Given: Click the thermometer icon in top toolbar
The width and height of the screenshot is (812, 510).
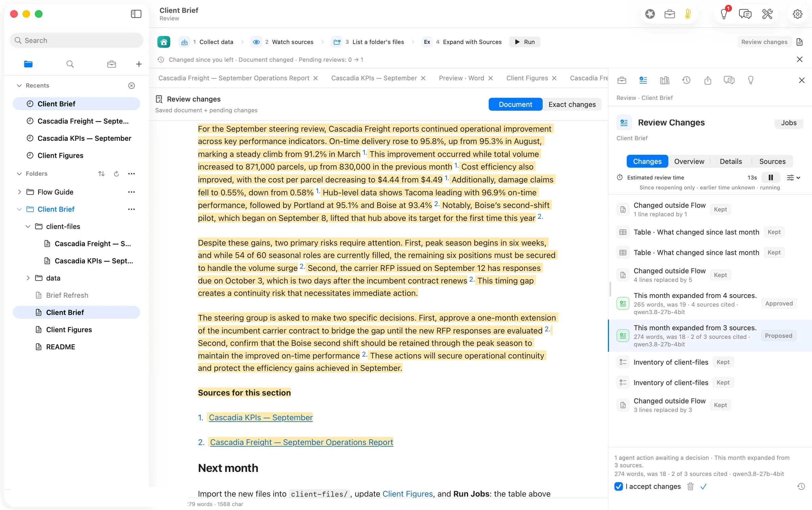Looking at the screenshot, I should [688, 14].
